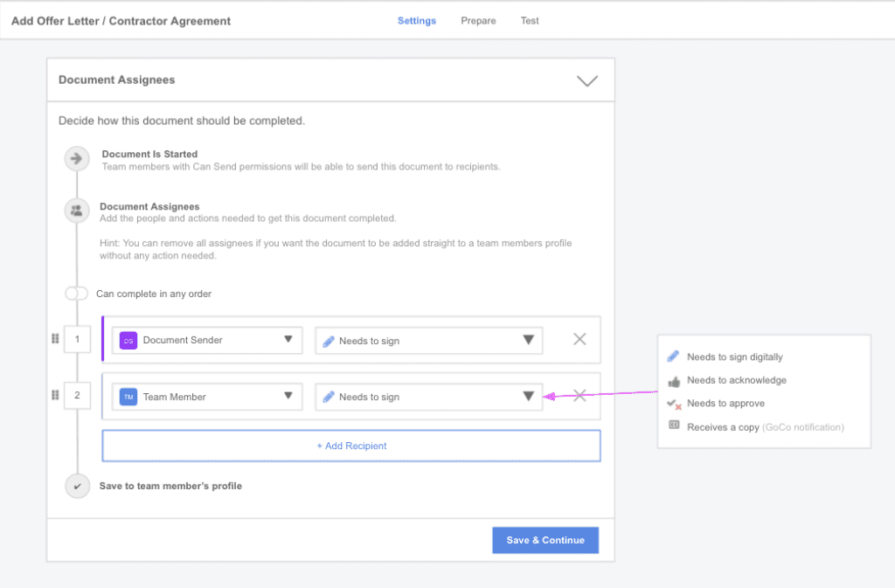Open the Team Member assignee dropdown

pyautogui.click(x=207, y=397)
